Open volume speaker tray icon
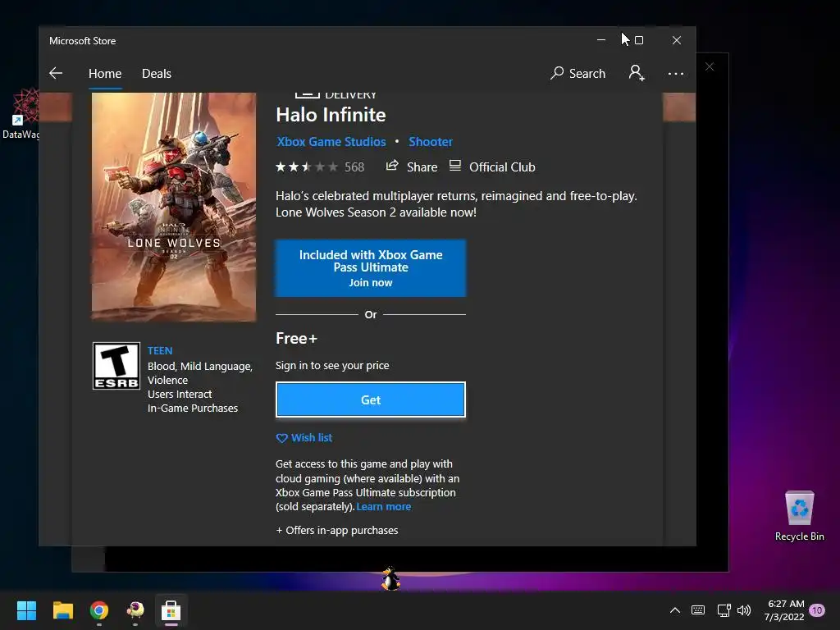The width and height of the screenshot is (840, 630). coord(744,610)
